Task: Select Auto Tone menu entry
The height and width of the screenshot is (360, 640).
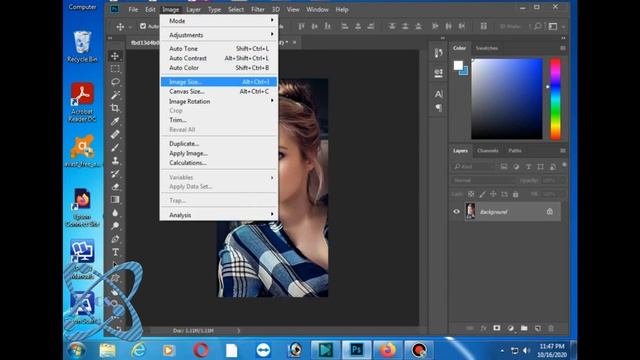Action: tap(219, 49)
